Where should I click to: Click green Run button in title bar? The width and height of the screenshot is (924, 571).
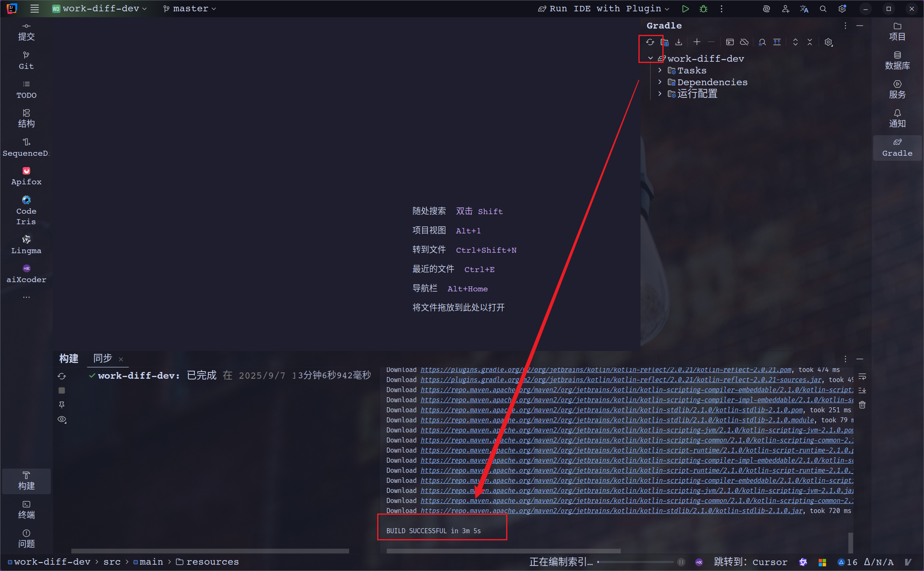(685, 9)
